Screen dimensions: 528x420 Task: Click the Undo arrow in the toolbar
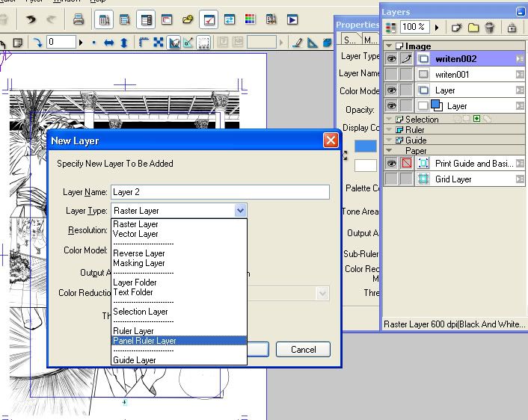coord(31,19)
